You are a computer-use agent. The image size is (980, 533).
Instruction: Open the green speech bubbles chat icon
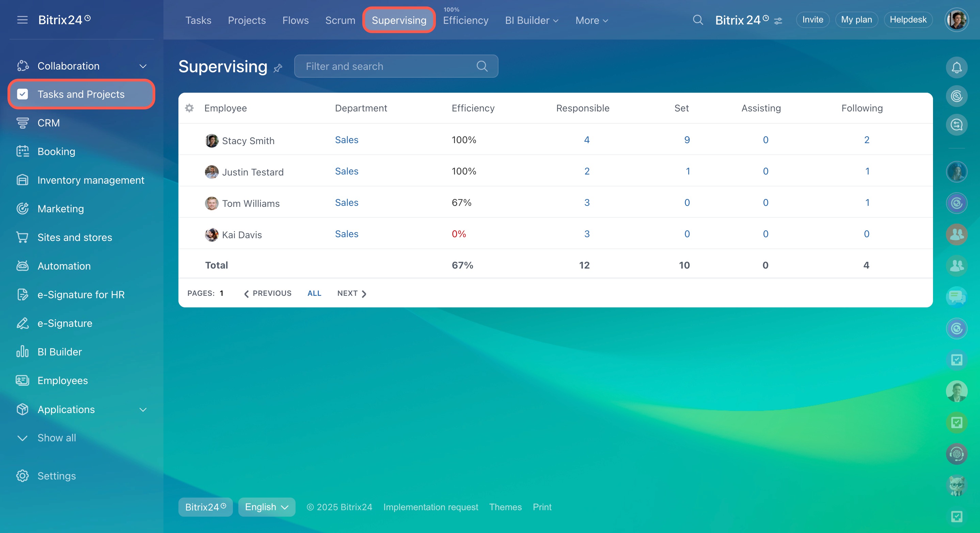957,297
